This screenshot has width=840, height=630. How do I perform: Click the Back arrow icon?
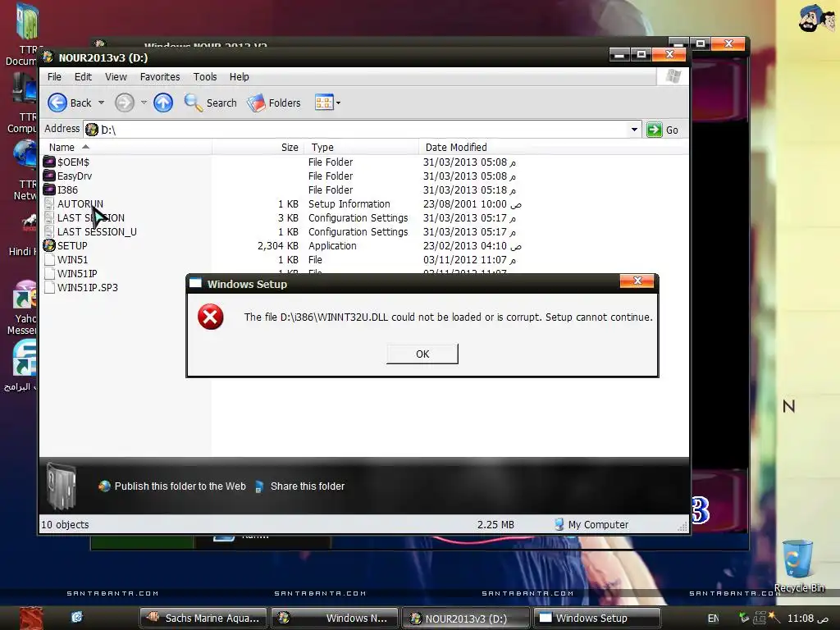[57, 103]
